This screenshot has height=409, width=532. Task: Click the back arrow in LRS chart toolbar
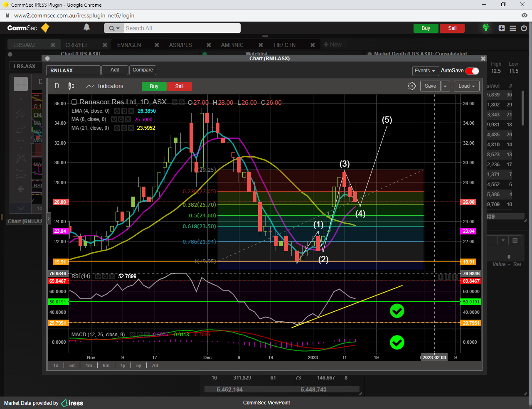pyautogui.click(x=21, y=189)
